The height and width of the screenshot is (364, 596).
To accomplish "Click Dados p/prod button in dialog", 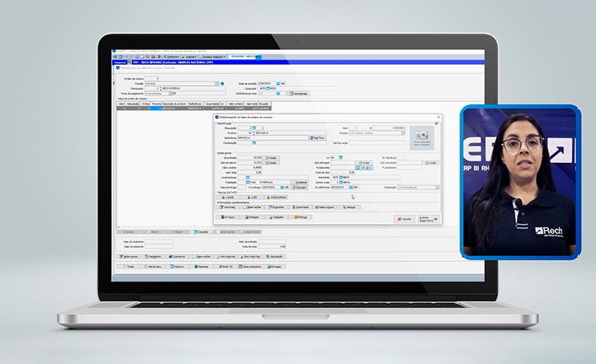I will coord(325,207).
